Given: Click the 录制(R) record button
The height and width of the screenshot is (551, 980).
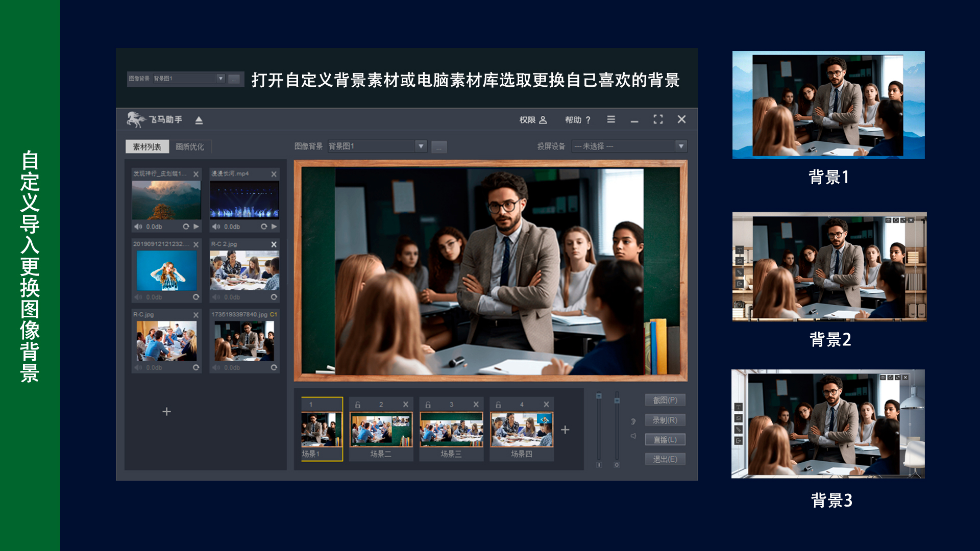Looking at the screenshot, I should click(x=665, y=420).
